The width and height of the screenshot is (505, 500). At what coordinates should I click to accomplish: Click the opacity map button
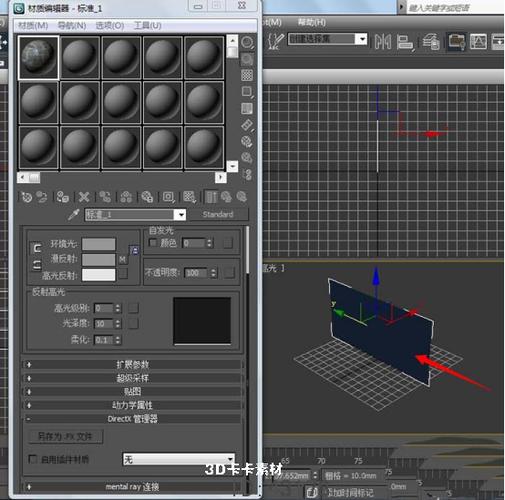229,273
